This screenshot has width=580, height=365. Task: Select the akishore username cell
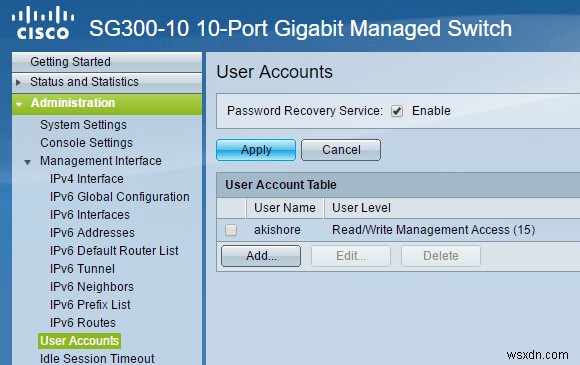coord(277,230)
